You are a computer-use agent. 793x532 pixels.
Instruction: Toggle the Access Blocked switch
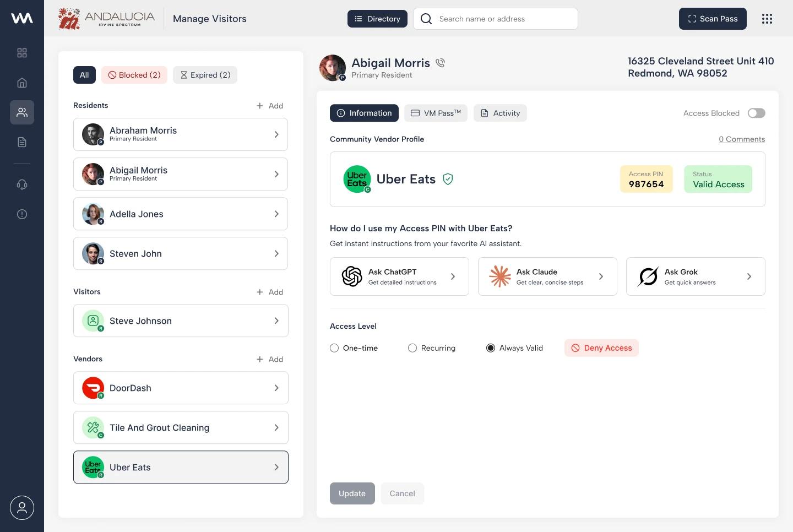click(x=756, y=113)
